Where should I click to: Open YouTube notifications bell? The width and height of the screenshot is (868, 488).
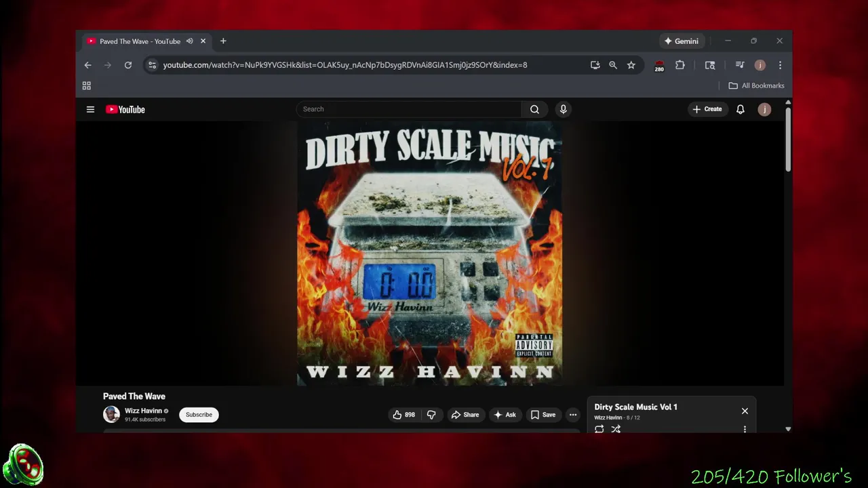pos(741,109)
